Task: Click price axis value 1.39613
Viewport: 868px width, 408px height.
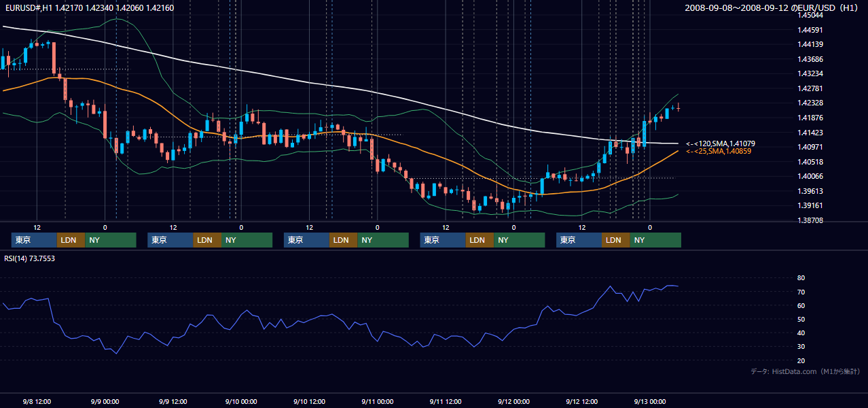Action: (x=810, y=191)
